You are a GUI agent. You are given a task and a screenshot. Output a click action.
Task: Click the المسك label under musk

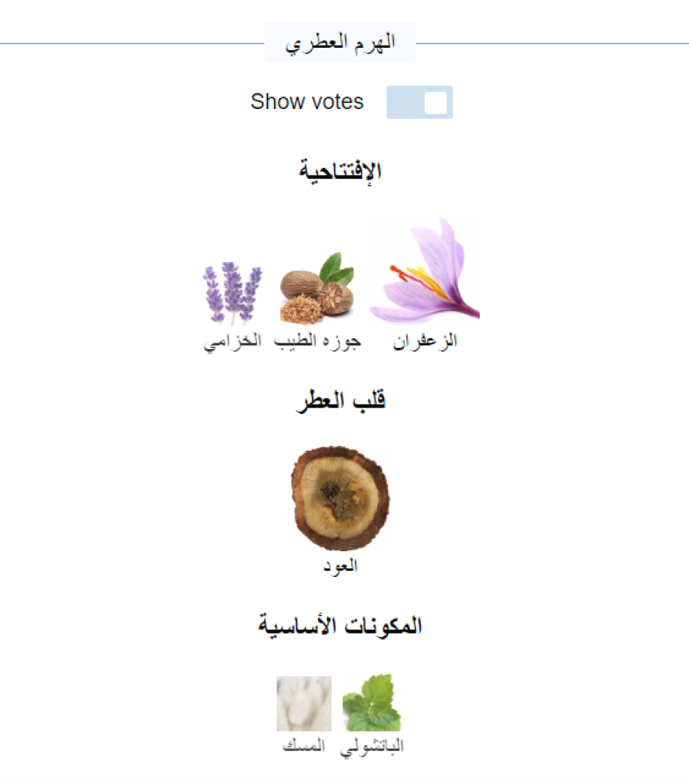pos(304,746)
